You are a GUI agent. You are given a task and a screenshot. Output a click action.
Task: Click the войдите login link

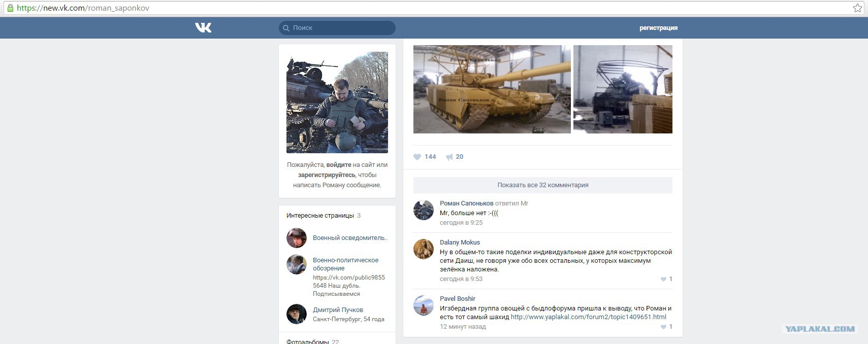point(339,165)
